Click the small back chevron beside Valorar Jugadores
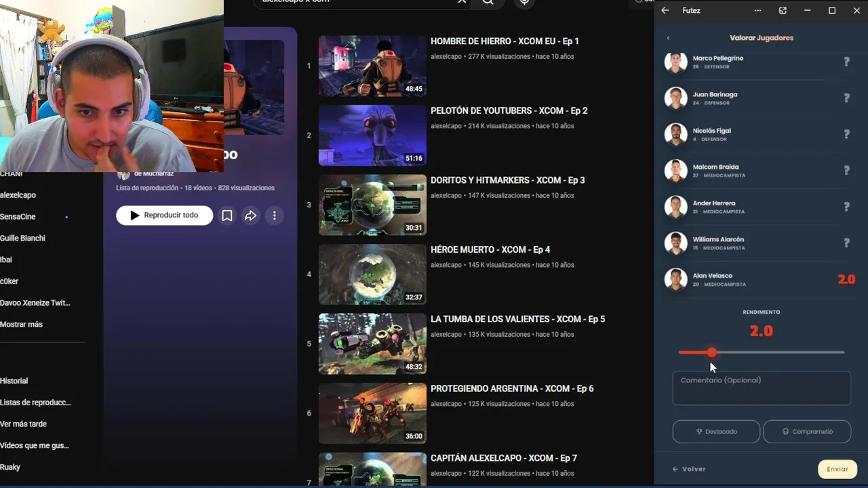Image resolution: width=868 pixels, height=488 pixels. tap(668, 38)
